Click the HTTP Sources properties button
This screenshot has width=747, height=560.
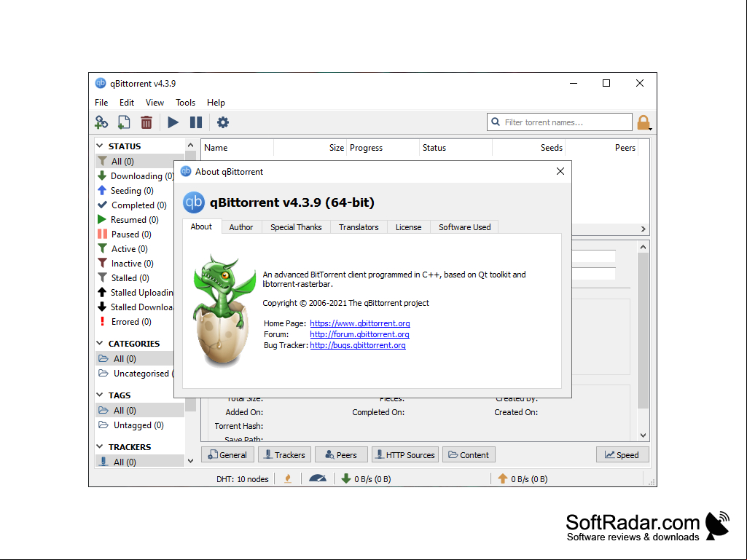405,454
